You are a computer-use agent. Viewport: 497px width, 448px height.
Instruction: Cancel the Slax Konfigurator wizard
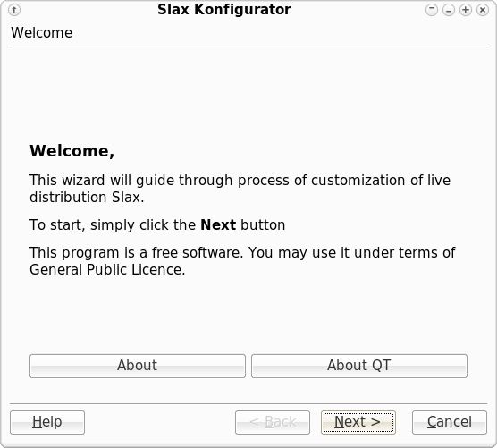[450, 422]
